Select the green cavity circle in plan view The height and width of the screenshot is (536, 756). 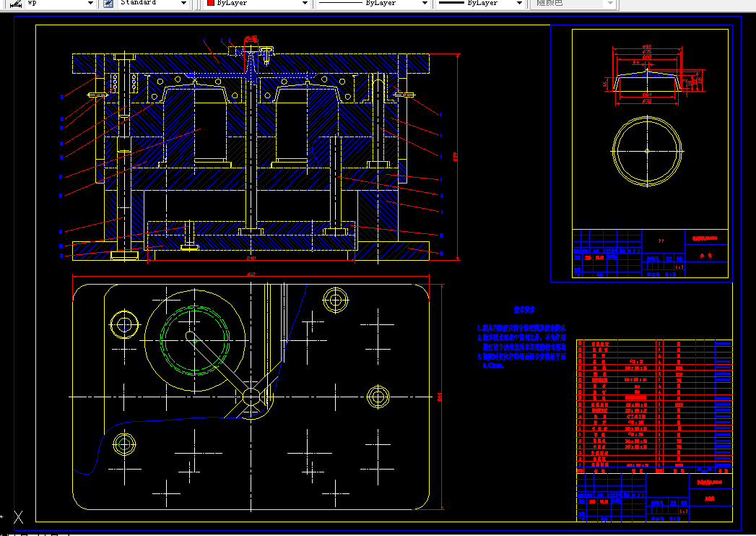[195, 340]
